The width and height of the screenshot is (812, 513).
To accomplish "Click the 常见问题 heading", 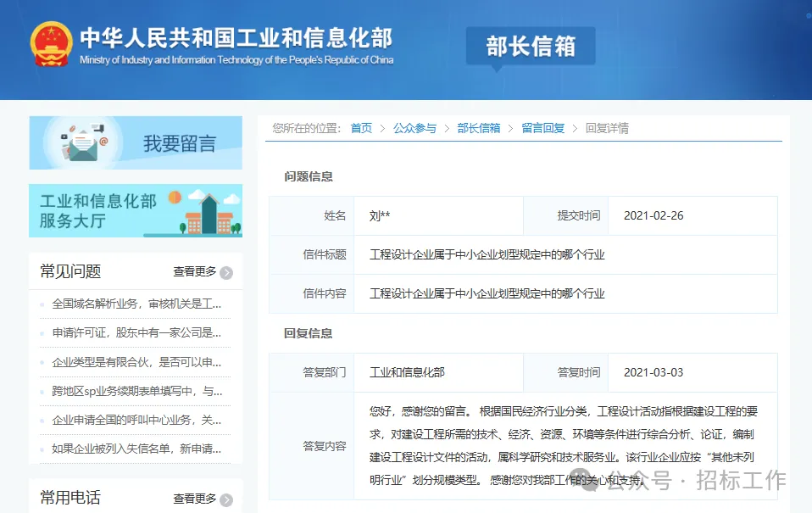I will (70, 271).
